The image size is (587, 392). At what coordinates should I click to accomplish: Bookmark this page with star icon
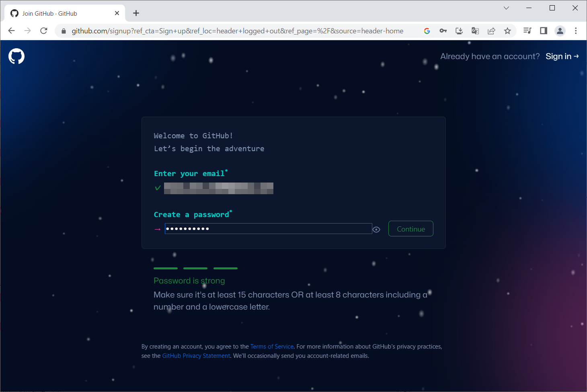click(x=507, y=31)
